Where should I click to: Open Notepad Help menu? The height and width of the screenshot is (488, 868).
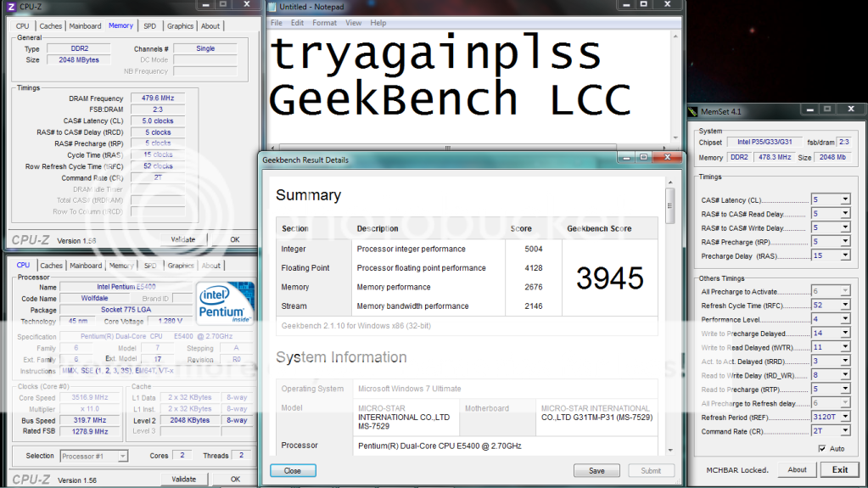(378, 23)
